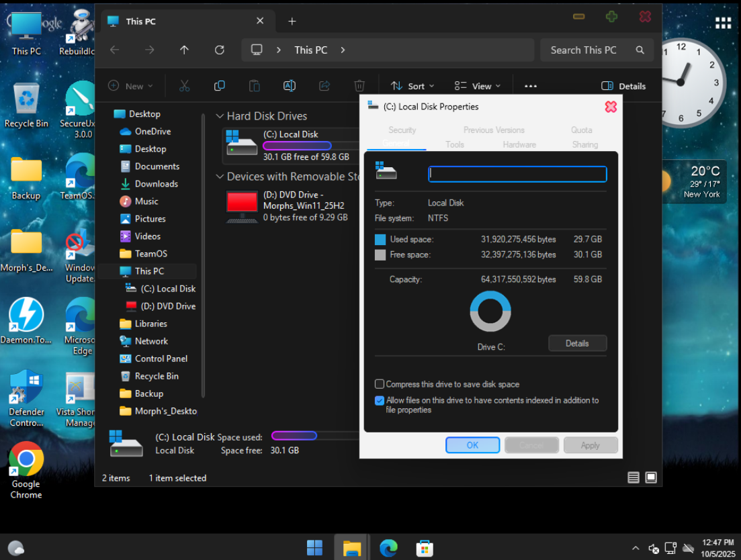Screen dimensions: 741x560
Task: Expand the View options dropdown
Action: point(477,86)
